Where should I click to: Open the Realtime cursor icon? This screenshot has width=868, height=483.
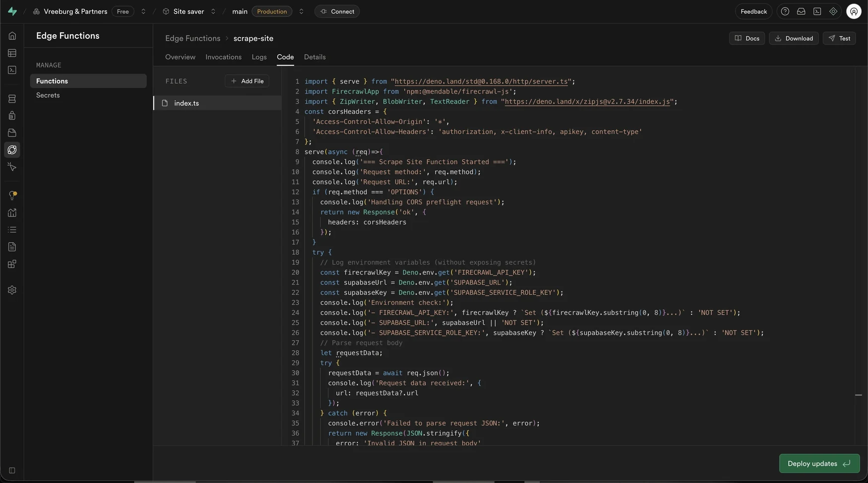point(12,167)
